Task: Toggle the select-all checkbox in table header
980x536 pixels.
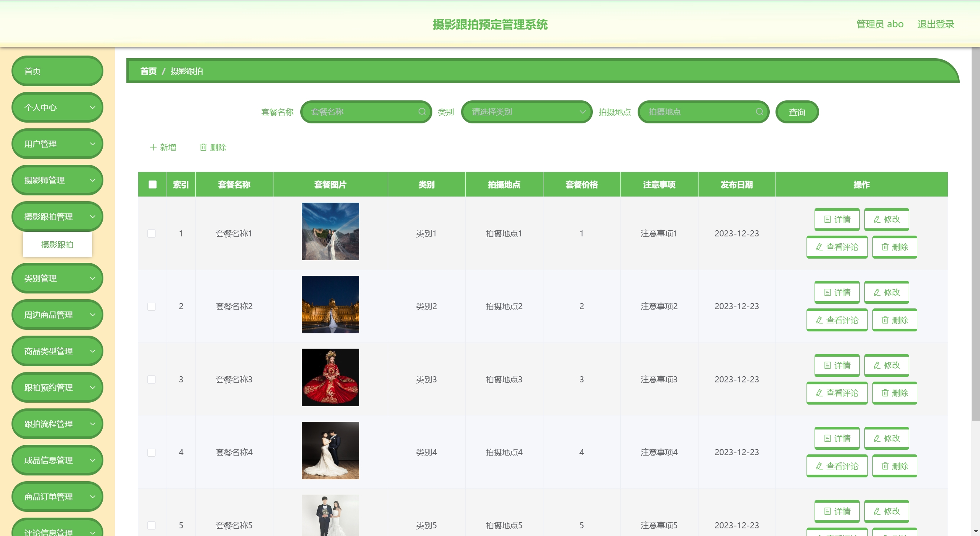Action: coord(152,184)
